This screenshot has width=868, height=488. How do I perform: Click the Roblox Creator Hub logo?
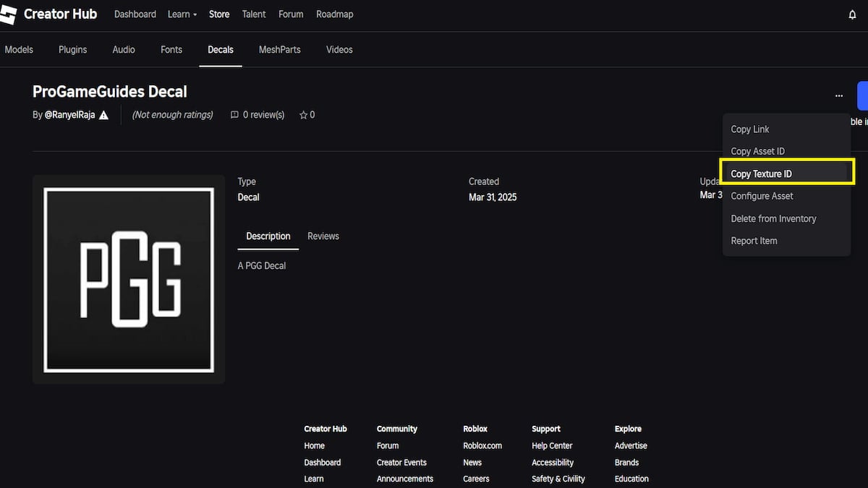[8, 14]
